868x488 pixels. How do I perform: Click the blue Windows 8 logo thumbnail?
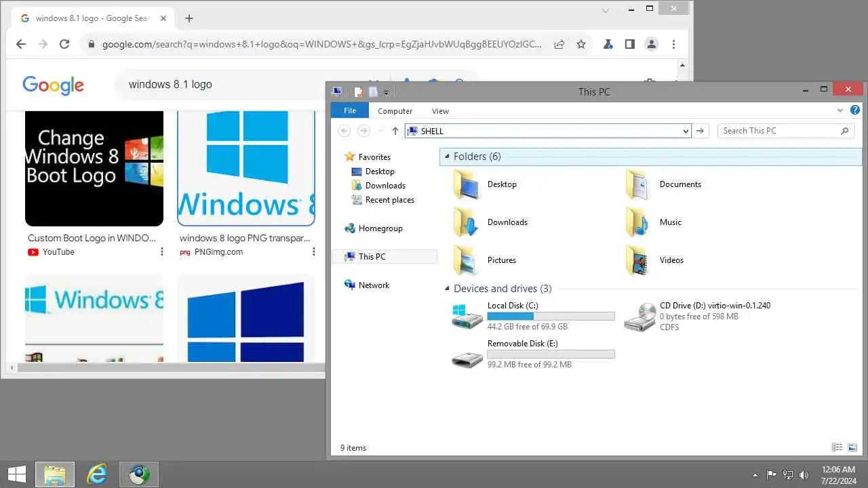coord(246,168)
